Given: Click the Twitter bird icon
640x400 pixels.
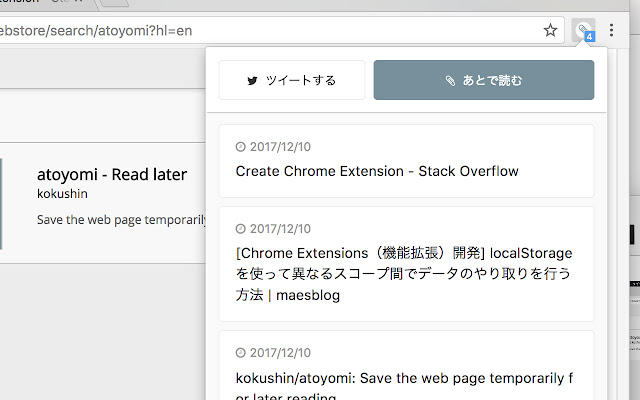Looking at the screenshot, I should point(253,80).
